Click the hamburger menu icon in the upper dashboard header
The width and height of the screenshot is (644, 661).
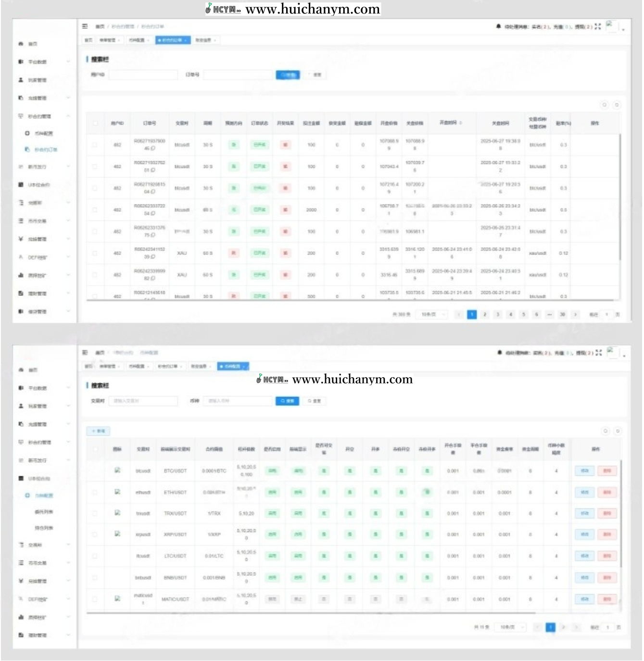[85, 26]
